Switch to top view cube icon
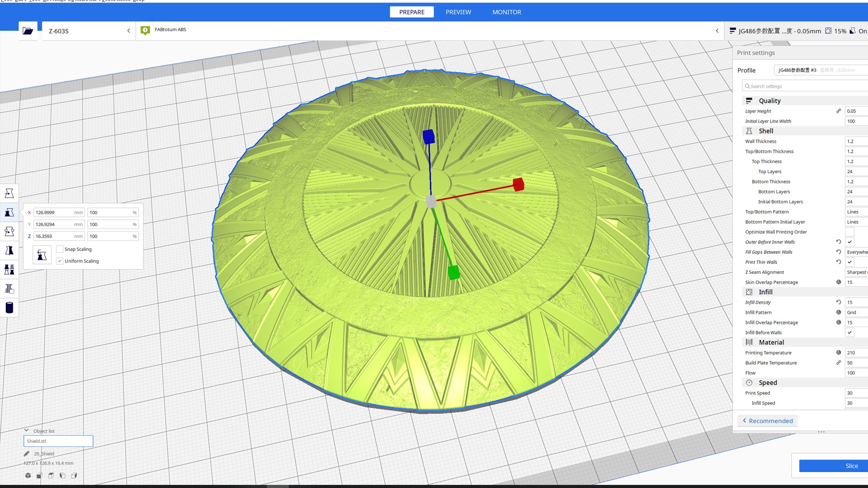 [51, 475]
